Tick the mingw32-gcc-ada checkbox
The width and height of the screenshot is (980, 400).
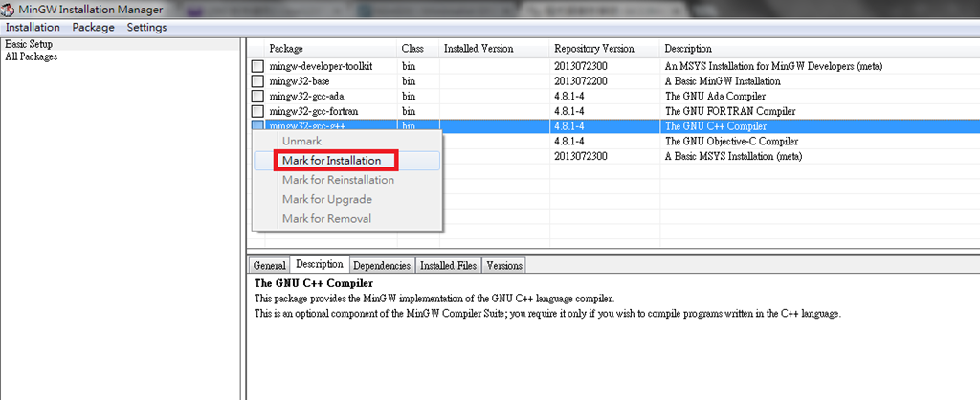tap(257, 97)
